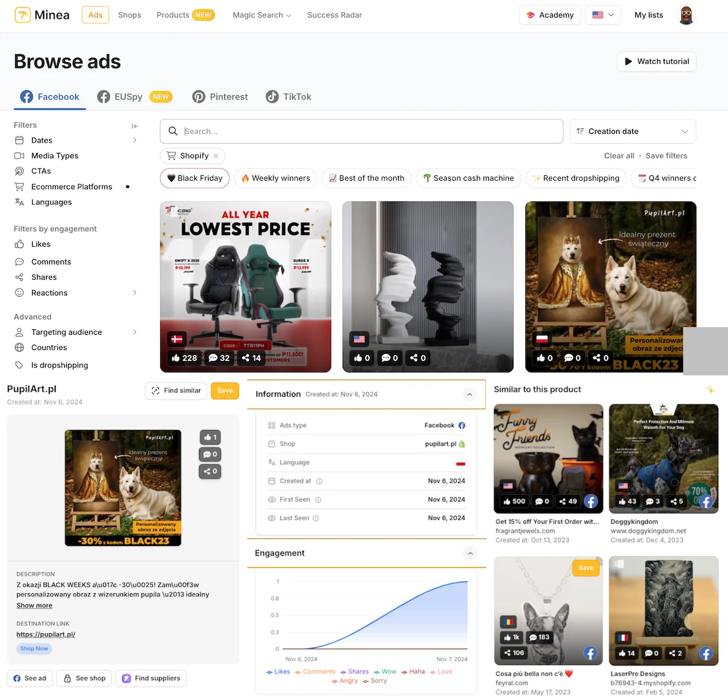Focus the ads search field
The height and width of the screenshot is (700, 728).
362,131
